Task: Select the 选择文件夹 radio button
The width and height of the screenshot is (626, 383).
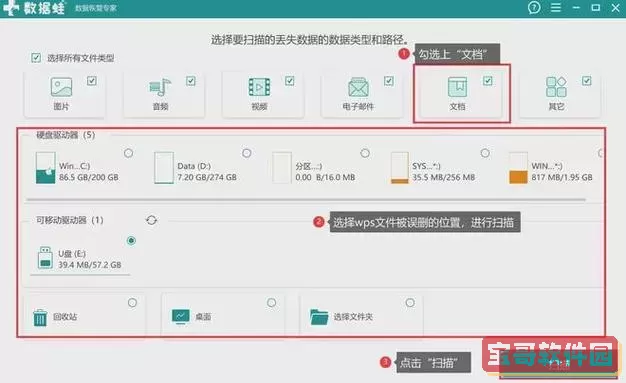Action: tap(410, 303)
